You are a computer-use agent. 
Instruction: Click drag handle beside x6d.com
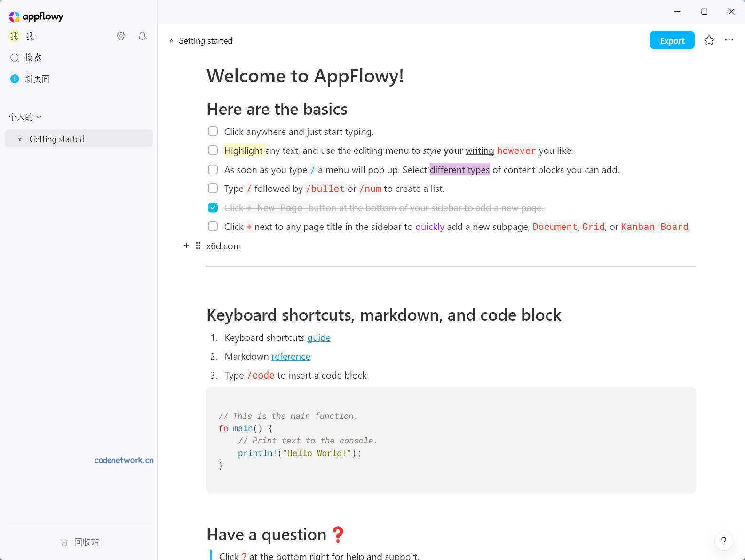pos(198,245)
